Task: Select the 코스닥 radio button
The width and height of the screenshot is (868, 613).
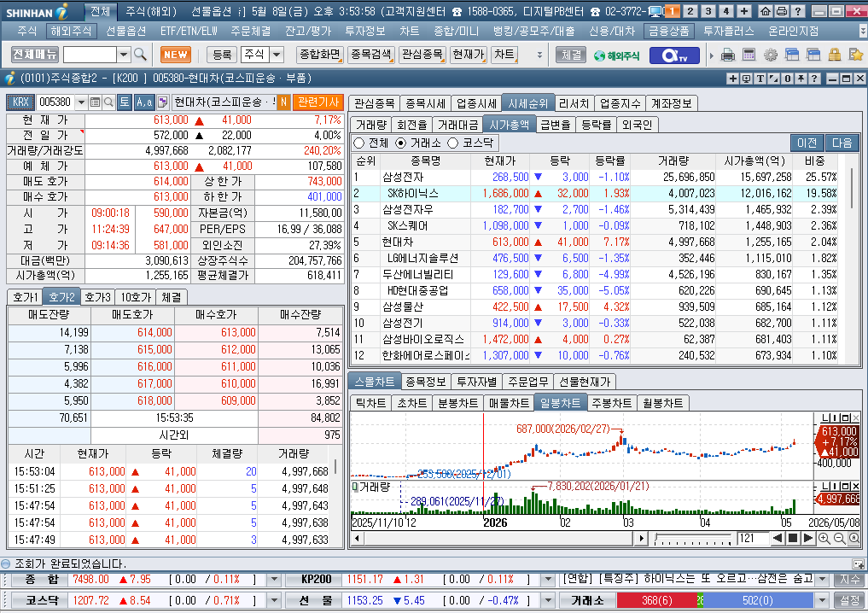Action: tap(453, 143)
